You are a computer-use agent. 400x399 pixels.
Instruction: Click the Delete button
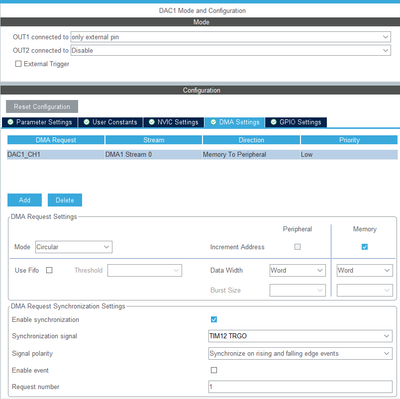click(65, 200)
